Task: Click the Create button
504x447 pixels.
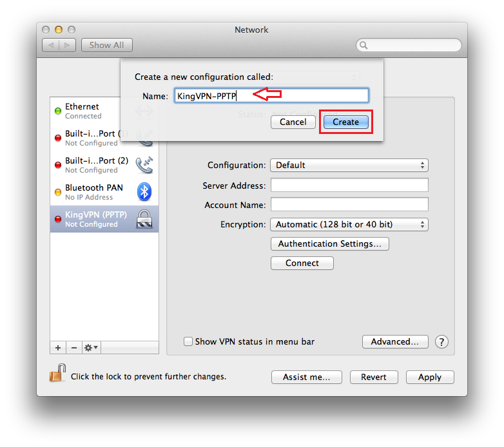Action: click(x=346, y=122)
